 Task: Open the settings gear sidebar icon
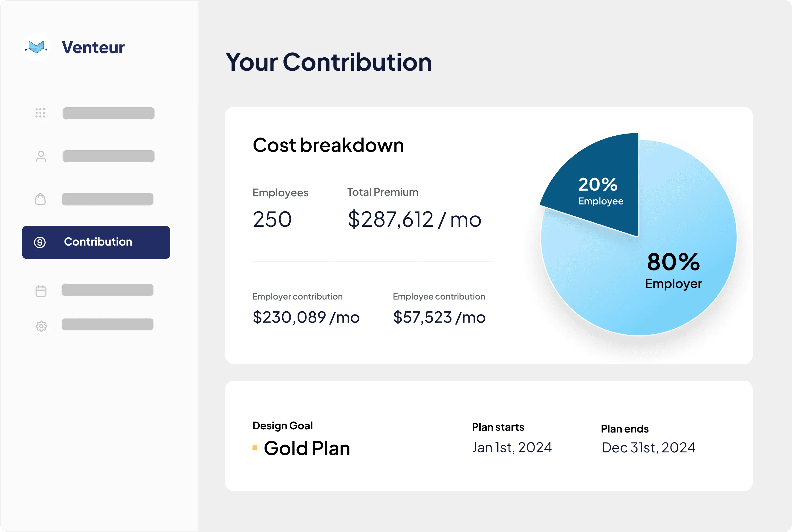[x=41, y=326]
